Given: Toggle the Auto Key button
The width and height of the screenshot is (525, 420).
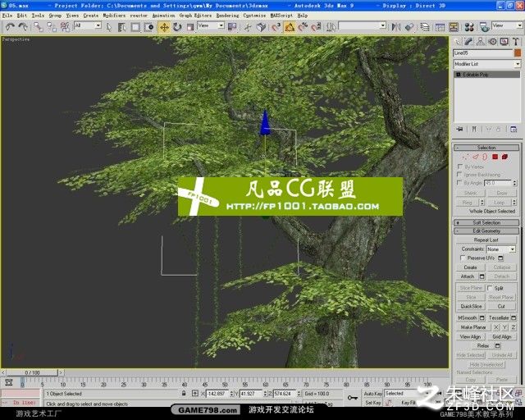Looking at the screenshot, I should coord(372,394).
